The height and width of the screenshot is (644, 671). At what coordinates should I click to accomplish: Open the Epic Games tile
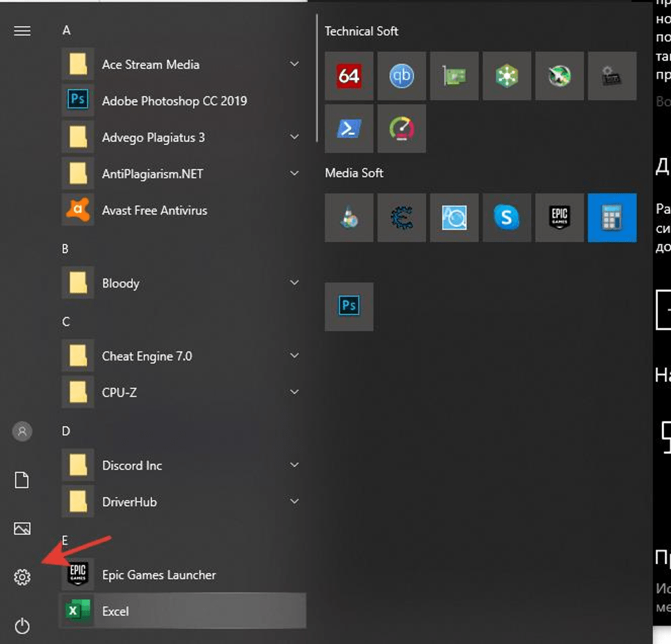point(559,218)
